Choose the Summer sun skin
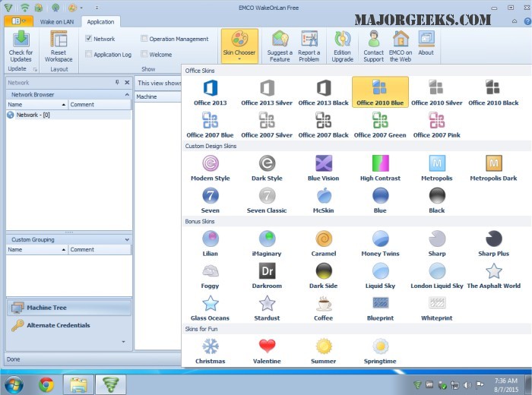The width and height of the screenshot is (532, 395). click(x=323, y=351)
